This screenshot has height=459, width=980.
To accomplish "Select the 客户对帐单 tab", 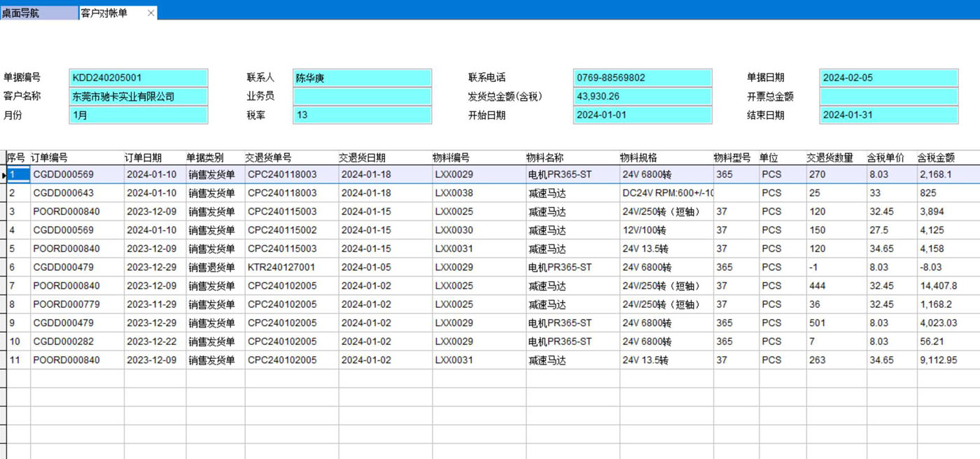I will click(105, 13).
